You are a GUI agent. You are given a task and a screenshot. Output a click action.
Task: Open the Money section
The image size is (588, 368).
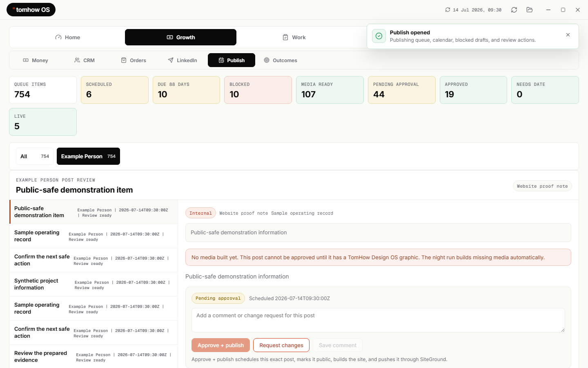[36, 60]
